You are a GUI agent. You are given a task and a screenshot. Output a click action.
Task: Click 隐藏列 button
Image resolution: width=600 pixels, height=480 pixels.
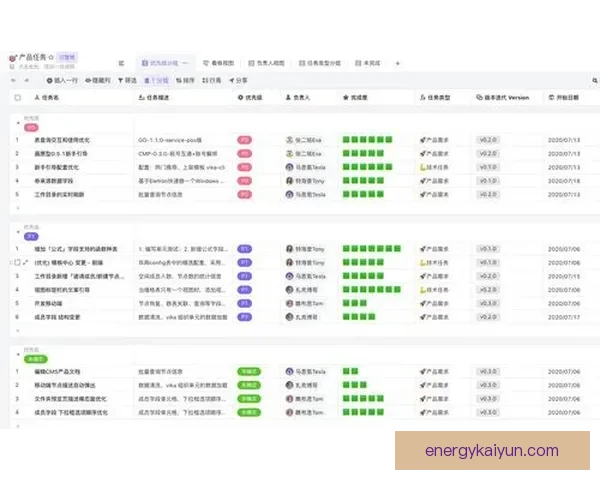[98, 80]
